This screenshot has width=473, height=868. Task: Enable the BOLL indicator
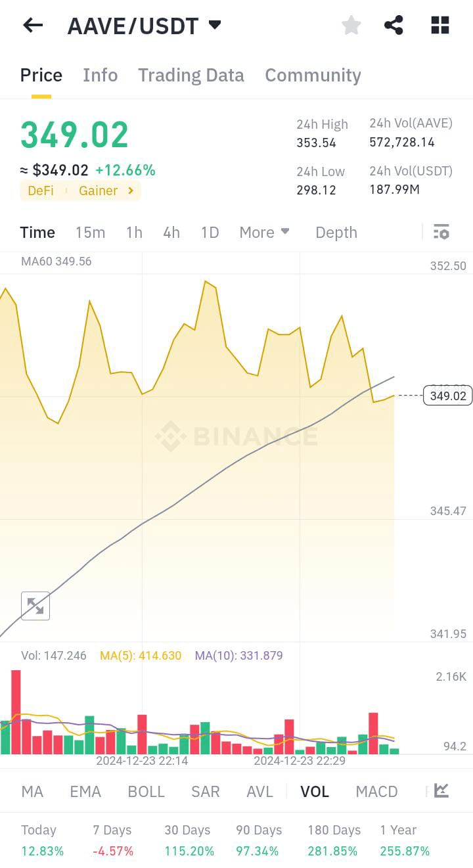click(x=146, y=791)
